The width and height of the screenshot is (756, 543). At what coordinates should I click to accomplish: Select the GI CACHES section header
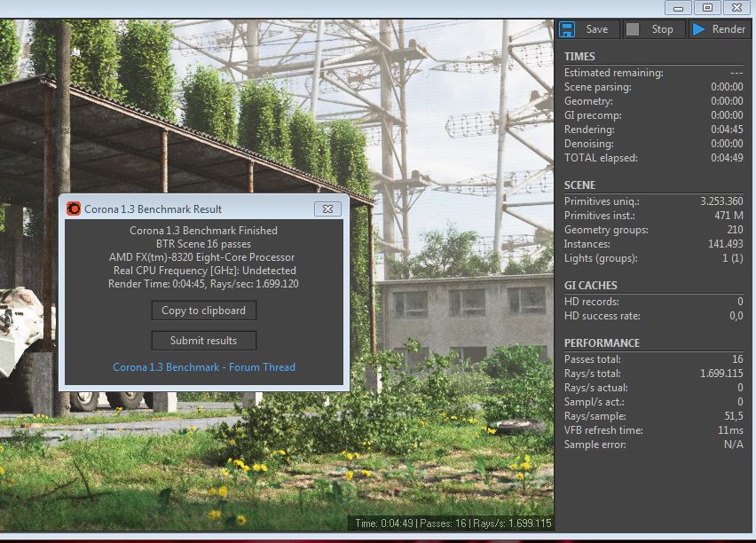point(591,286)
